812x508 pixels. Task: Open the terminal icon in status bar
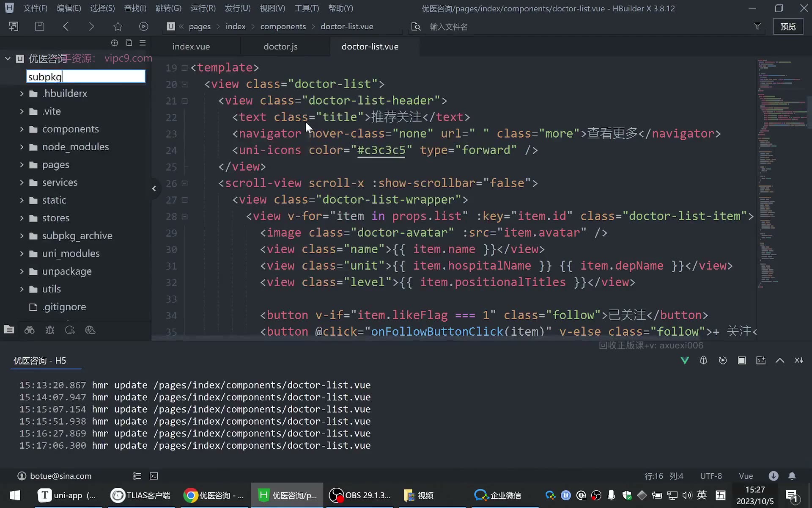(154, 476)
